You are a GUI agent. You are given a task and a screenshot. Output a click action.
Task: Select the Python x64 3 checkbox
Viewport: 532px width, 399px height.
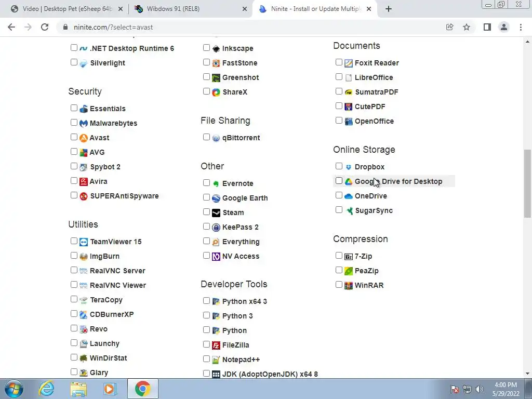[x=206, y=301]
